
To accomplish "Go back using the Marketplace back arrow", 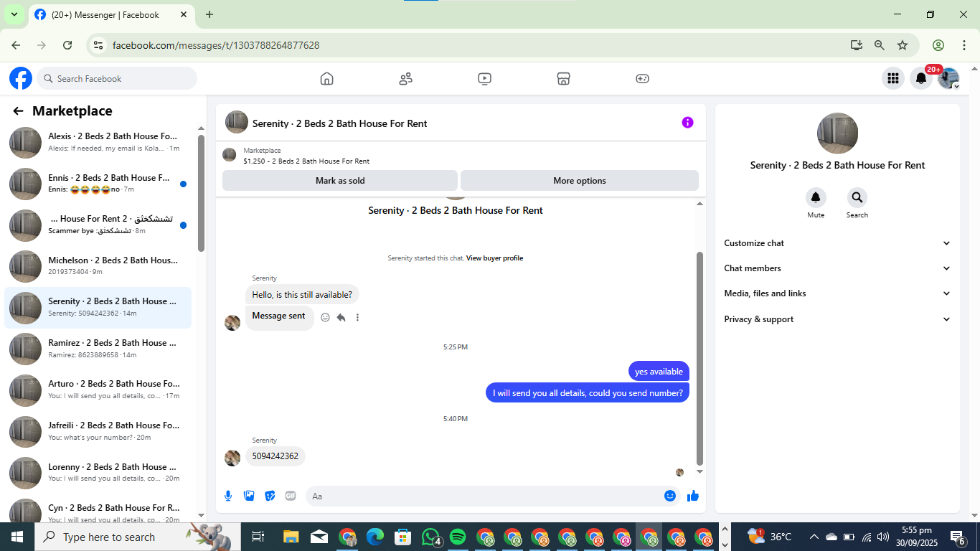I will tap(18, 111).
